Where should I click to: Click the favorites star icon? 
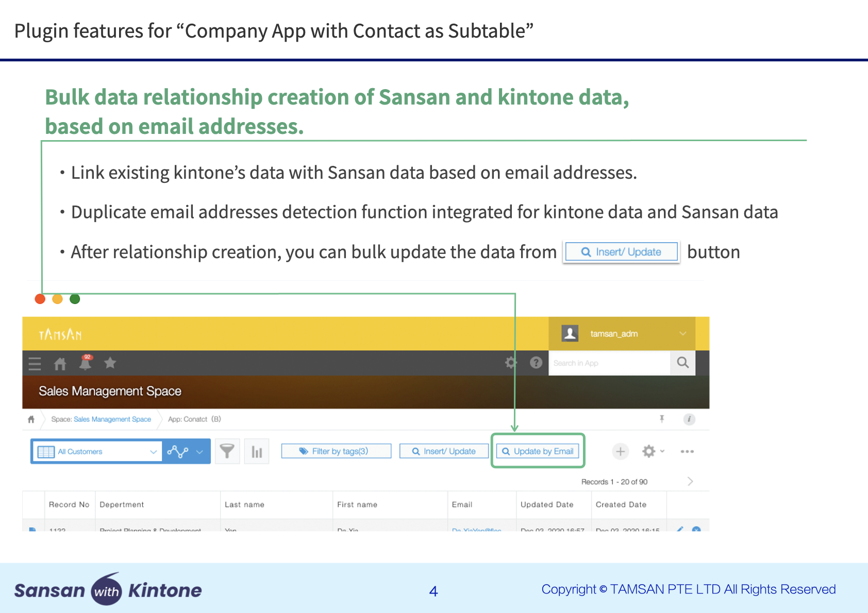pyautogui.click(x=110, y=363)
